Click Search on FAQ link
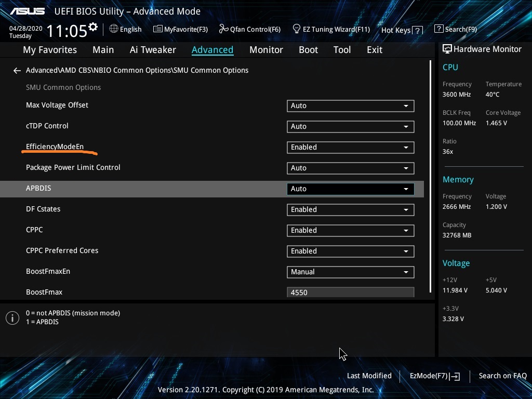 503,376
